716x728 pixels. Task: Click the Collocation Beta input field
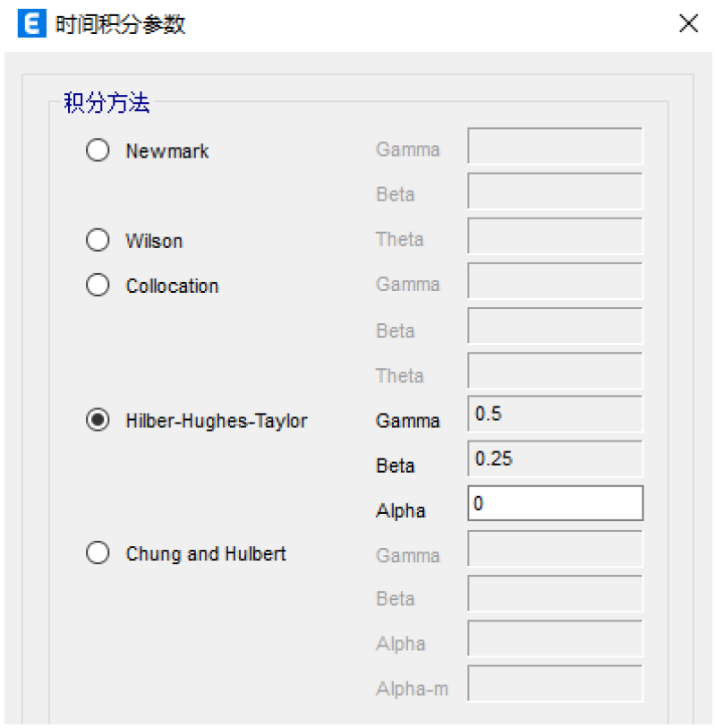[557, 330]
